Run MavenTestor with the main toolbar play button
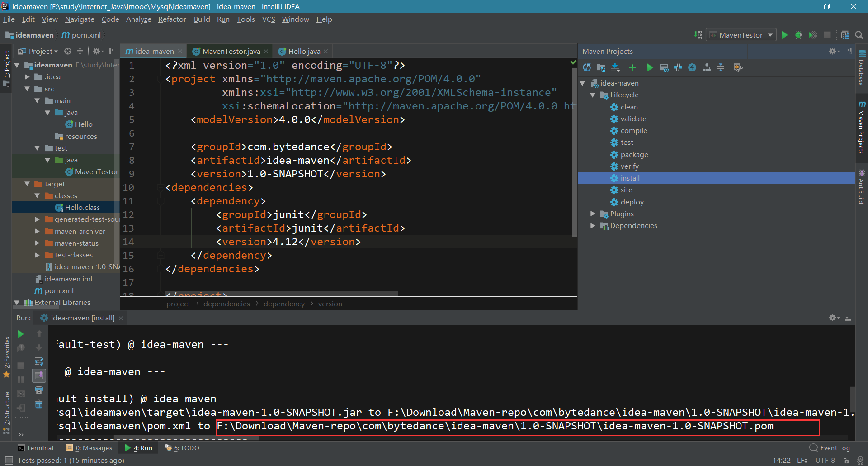This screenshot has width=868, height=466. [785, 35]
